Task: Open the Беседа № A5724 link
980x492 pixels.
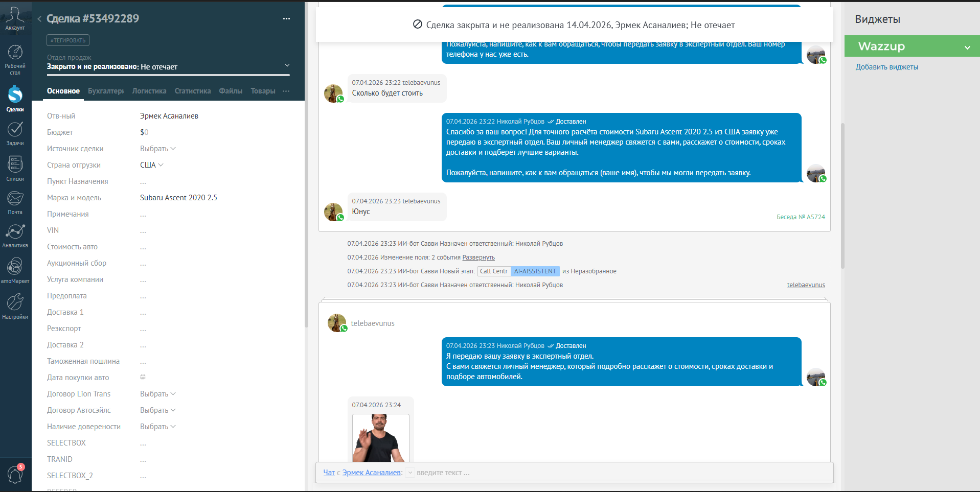Action: tap(801, 217)
